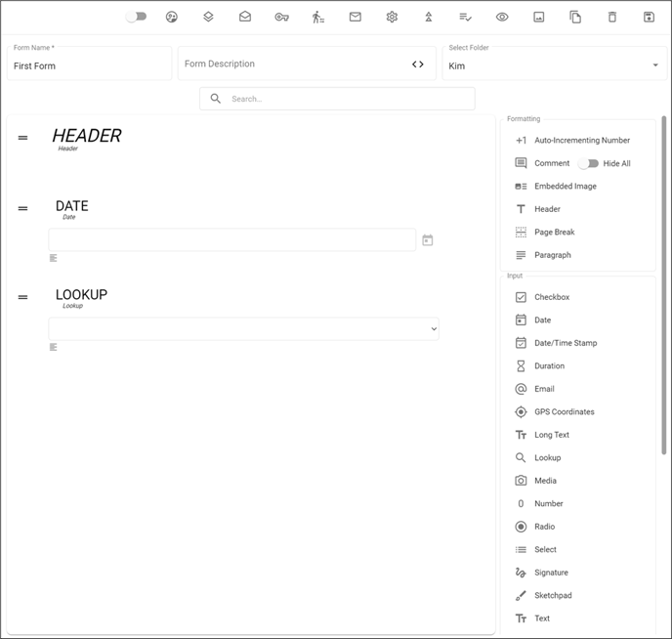Click the open envelope icon
The width and height of the screenshot is (672, 639).
(x=245, y=17)
